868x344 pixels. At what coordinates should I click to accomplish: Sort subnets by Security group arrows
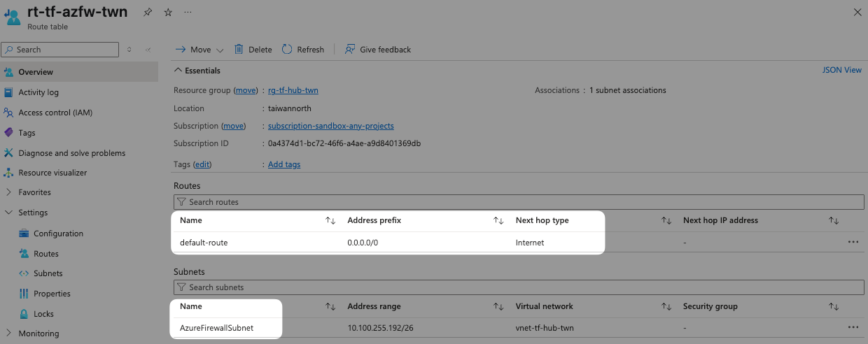click(834, 306)
